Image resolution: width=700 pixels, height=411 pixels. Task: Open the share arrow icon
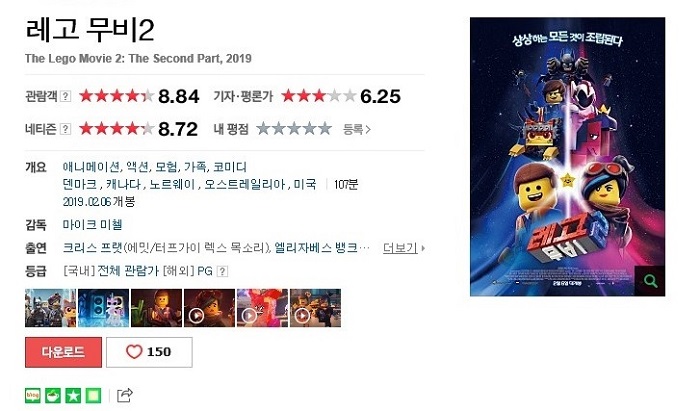125,395
